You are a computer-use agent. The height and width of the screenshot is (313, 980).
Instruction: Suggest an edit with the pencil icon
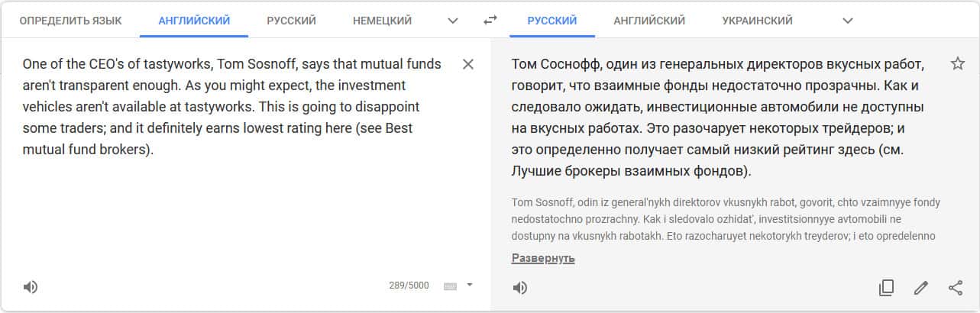[x=921, y=288]
